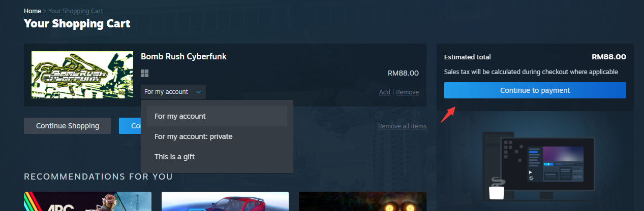Click the Bomb Rush Cyberfunk cover thumbnail
644x211 pixels.
[82, 75]
